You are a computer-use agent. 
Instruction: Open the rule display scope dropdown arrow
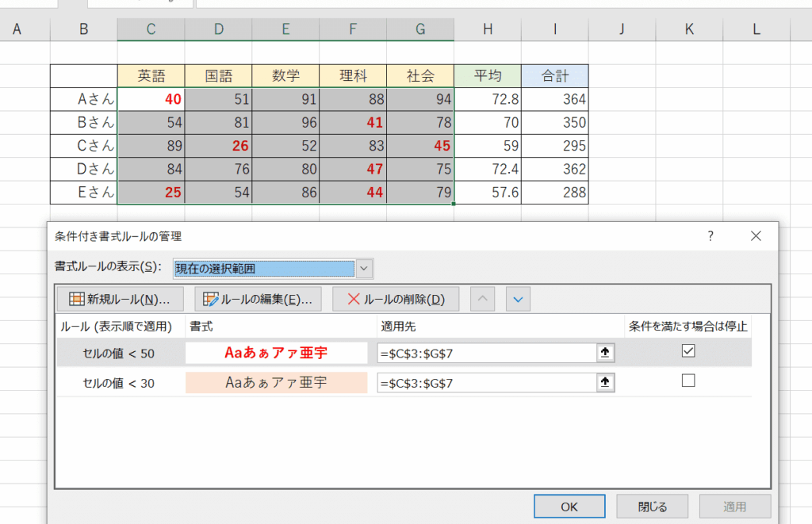[x=364, y=268]
